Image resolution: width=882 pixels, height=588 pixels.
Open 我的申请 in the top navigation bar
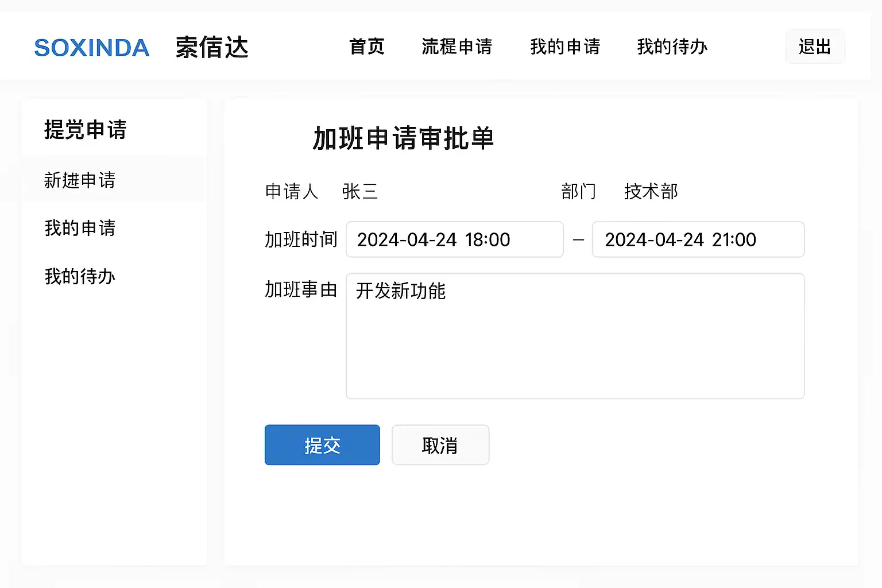tap(565, 47)
